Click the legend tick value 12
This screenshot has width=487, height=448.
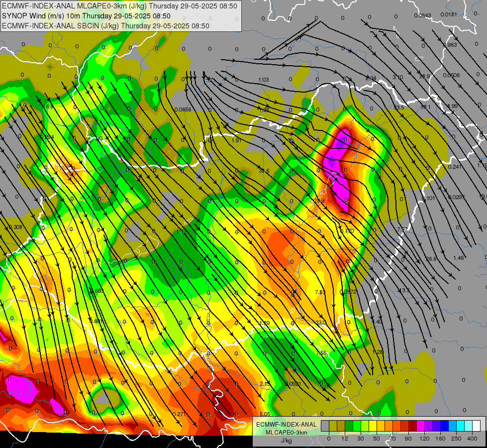345,439
